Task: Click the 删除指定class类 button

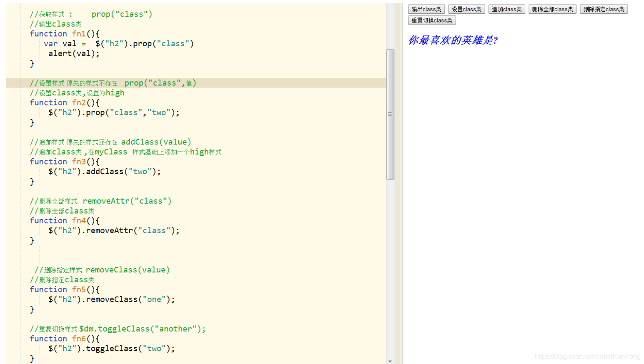Action: (604, 9)
